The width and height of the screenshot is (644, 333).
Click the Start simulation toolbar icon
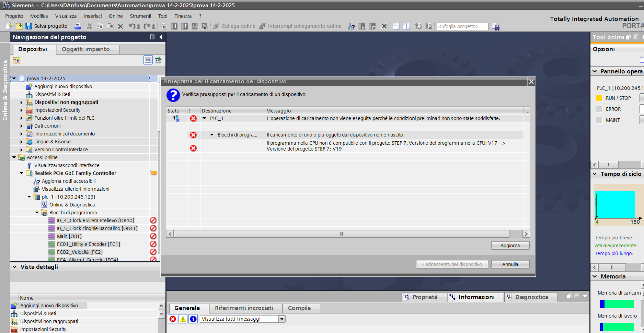click(195, 26)
